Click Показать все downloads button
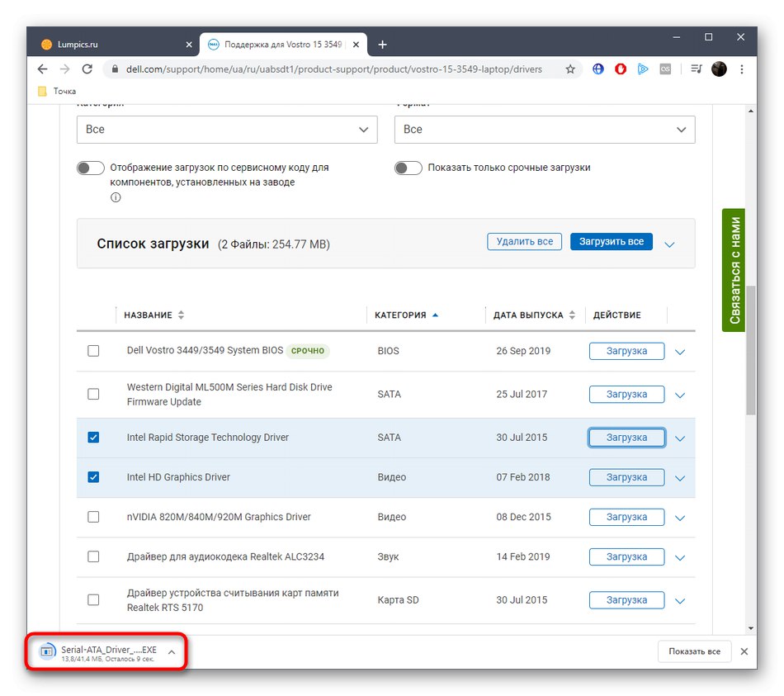 pyautogui.click(x=695, y=651)
